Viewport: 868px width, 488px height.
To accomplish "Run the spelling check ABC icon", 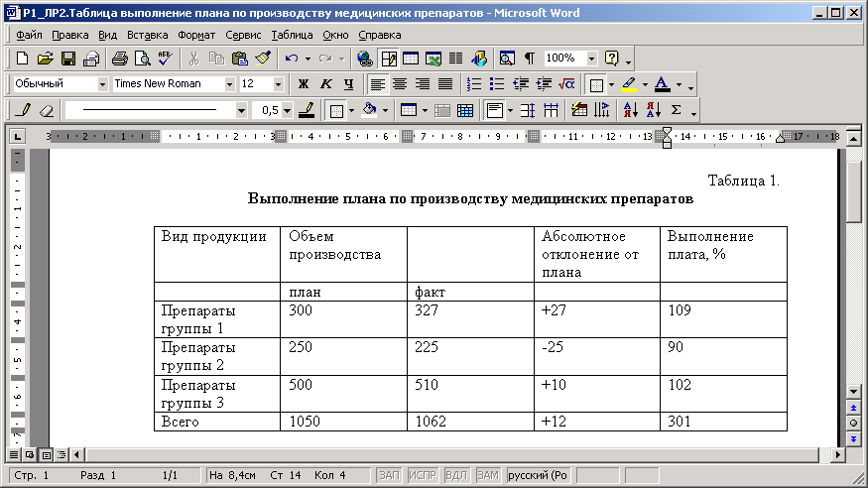I will [165, 59].
